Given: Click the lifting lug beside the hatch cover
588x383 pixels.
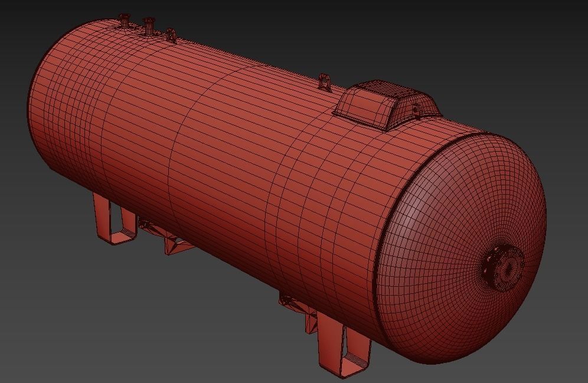Looking at the screenshot, I should 324,81.
